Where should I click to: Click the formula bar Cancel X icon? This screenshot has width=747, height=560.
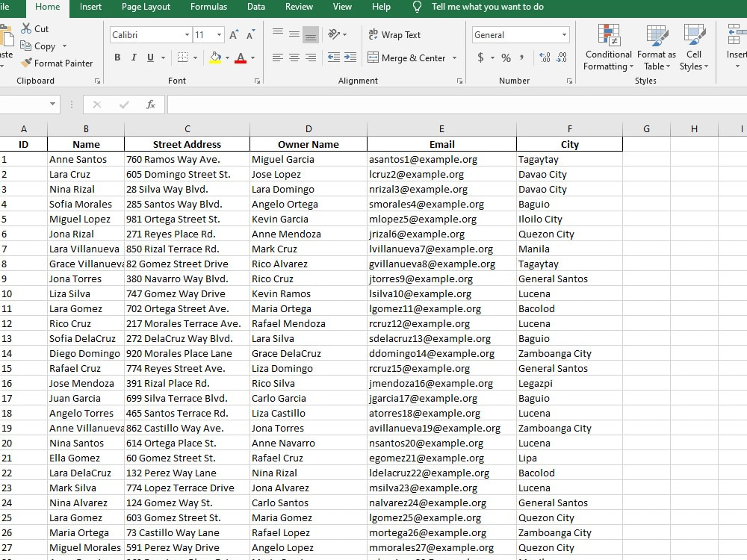click(x=96, y=105)
